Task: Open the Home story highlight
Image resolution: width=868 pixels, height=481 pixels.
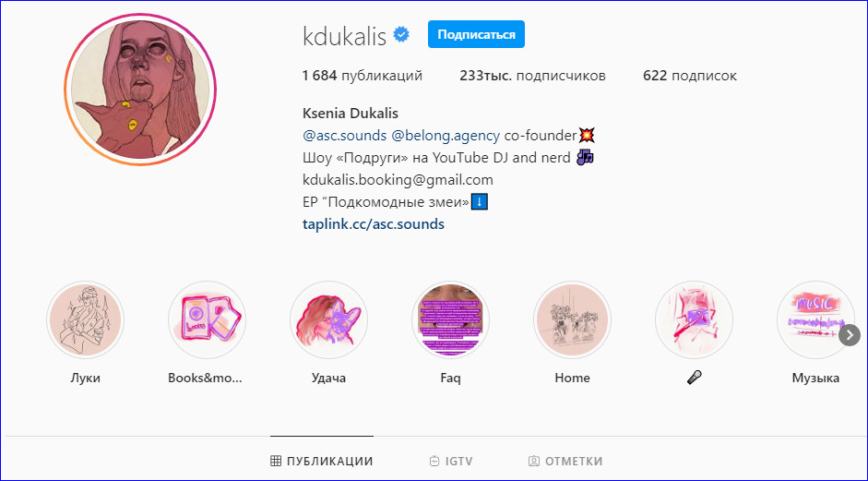Action: (573, 319)
